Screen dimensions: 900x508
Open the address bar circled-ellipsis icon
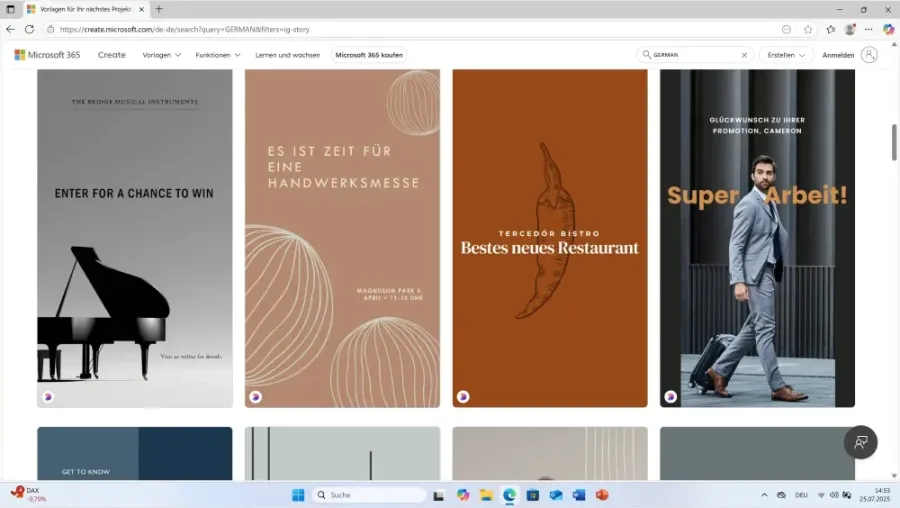(x=786, y=29)
